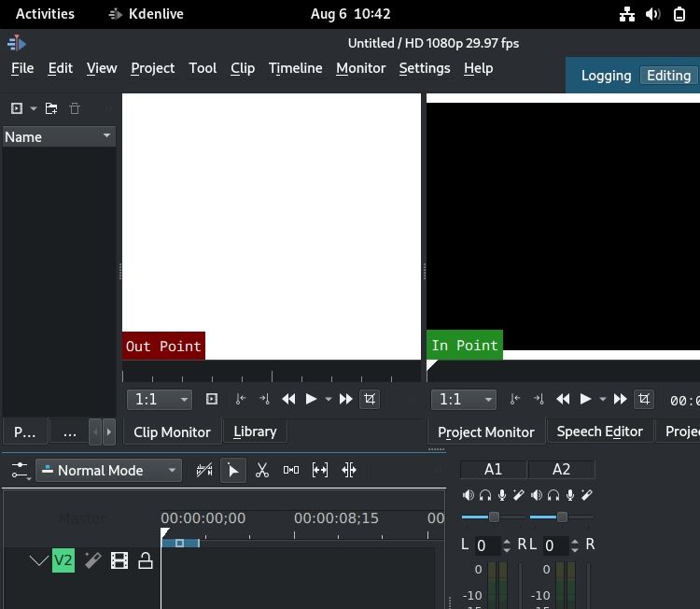Select the razor (scissors) tool
The height and width of the screenshot is (609, 700).
click(262, 470)
